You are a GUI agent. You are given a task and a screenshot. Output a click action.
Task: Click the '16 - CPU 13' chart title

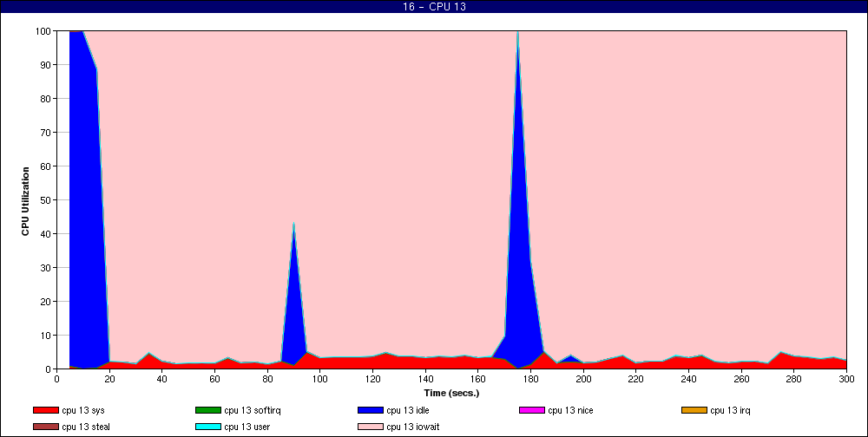(x=434, y=7)
